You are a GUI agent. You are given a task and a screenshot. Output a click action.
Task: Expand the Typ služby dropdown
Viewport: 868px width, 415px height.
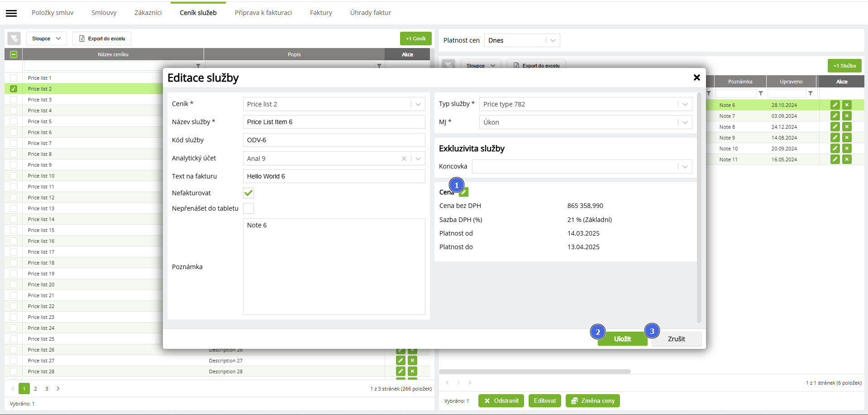click(x=685, y=104)
